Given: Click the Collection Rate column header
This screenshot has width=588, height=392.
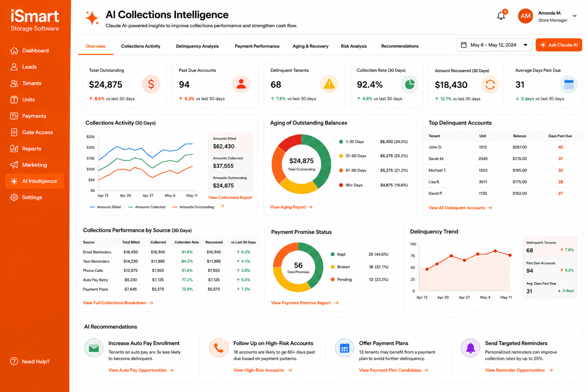Looking at the screenshot, I should (187, 242).
